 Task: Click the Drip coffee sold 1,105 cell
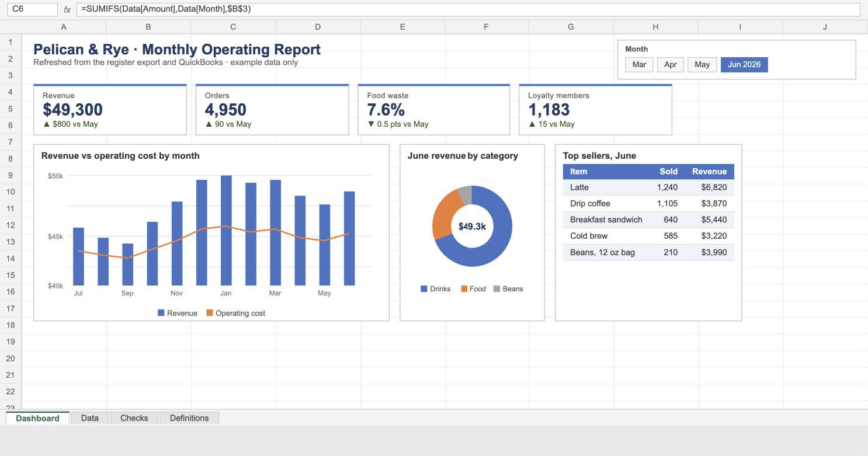coord(668,204)
